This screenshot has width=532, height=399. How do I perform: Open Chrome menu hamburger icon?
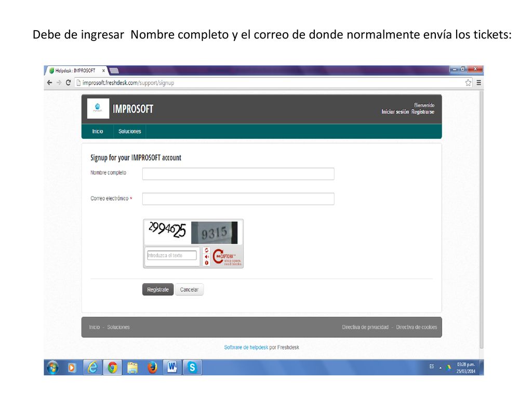coord(478,83)
